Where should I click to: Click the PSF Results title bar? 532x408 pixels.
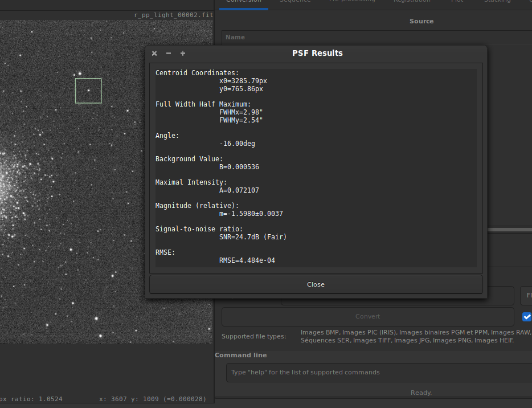[x=317, y=54]
